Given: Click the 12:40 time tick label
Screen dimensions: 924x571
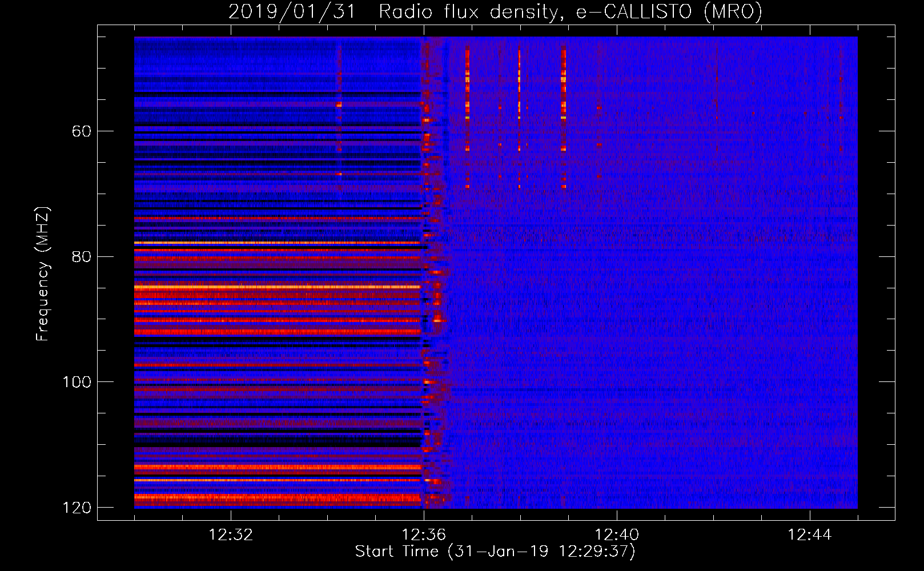Looking at the screenshot, I should 617,535.
